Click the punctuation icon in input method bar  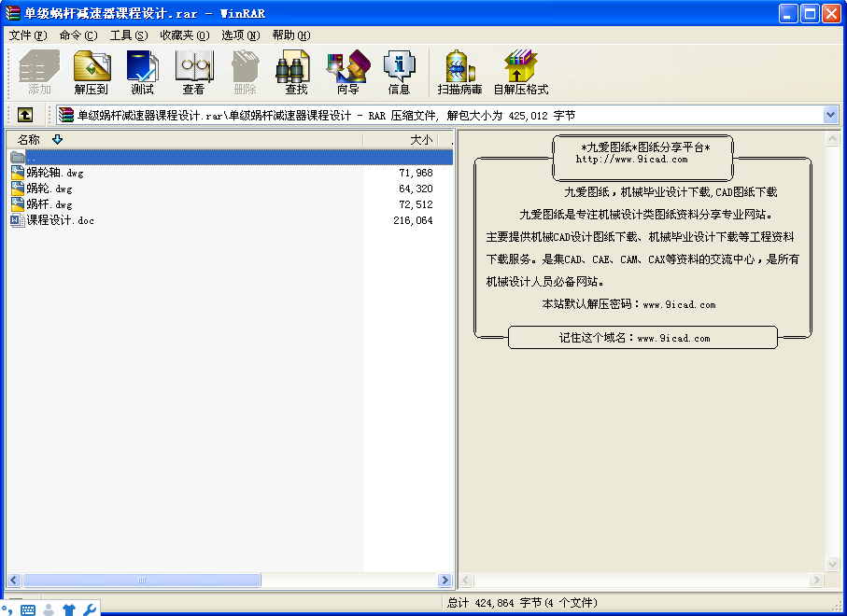(7, 609)
